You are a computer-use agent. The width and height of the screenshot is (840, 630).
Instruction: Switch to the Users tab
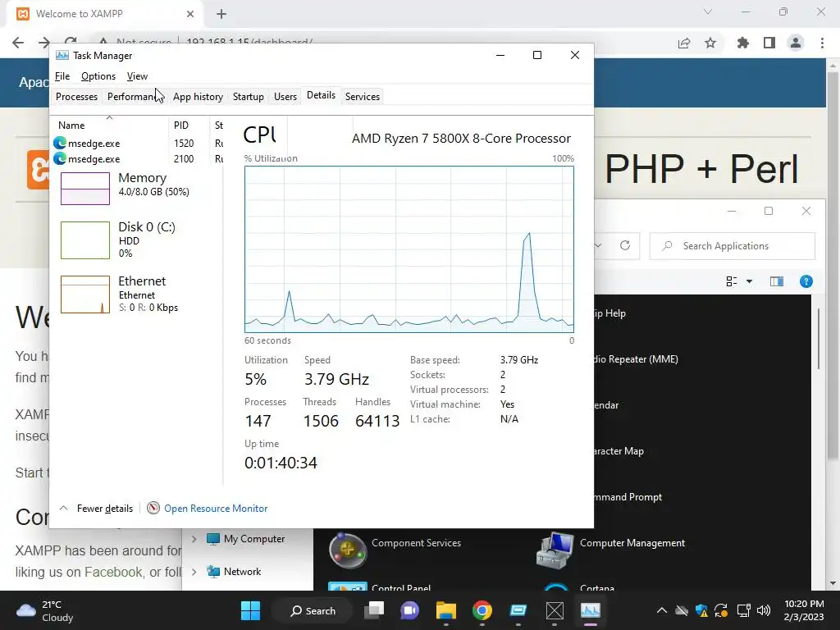[285, 97]
